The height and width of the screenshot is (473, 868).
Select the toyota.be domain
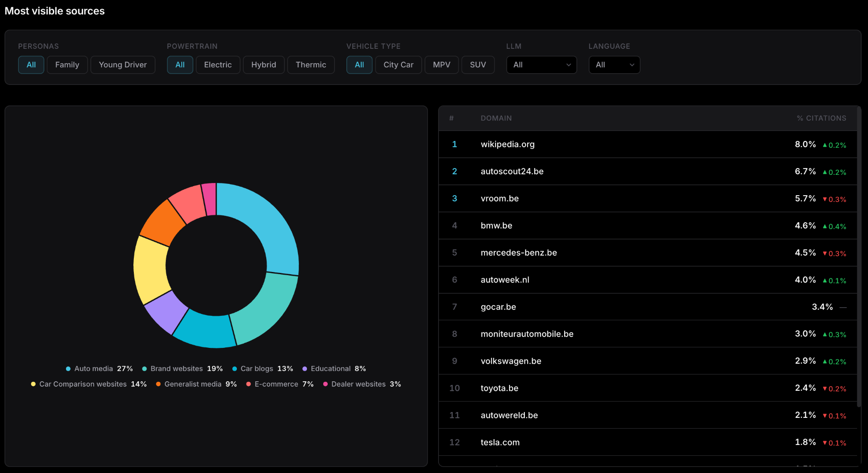point(499,388)
